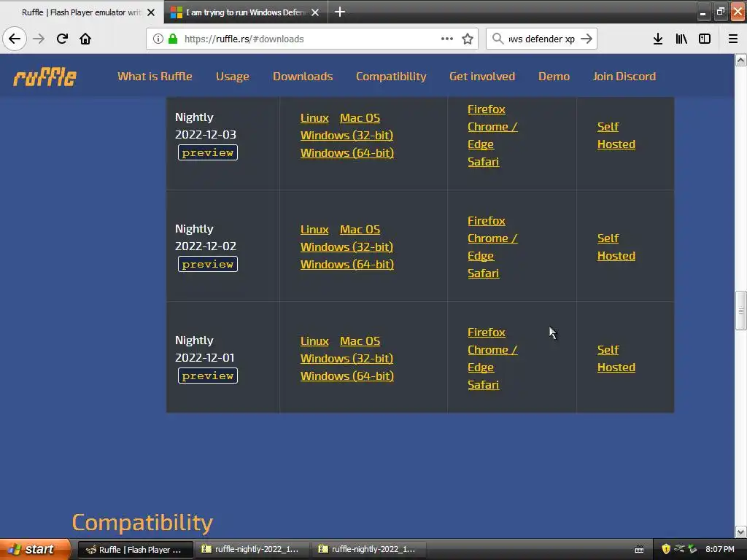Click the on-screen keyboard tray icon

click(639, 550)
